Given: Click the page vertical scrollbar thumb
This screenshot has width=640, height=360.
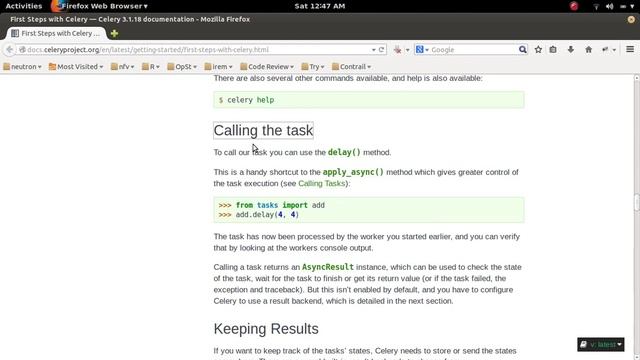Looking at the screenshot, I should (x=636, y=203).
